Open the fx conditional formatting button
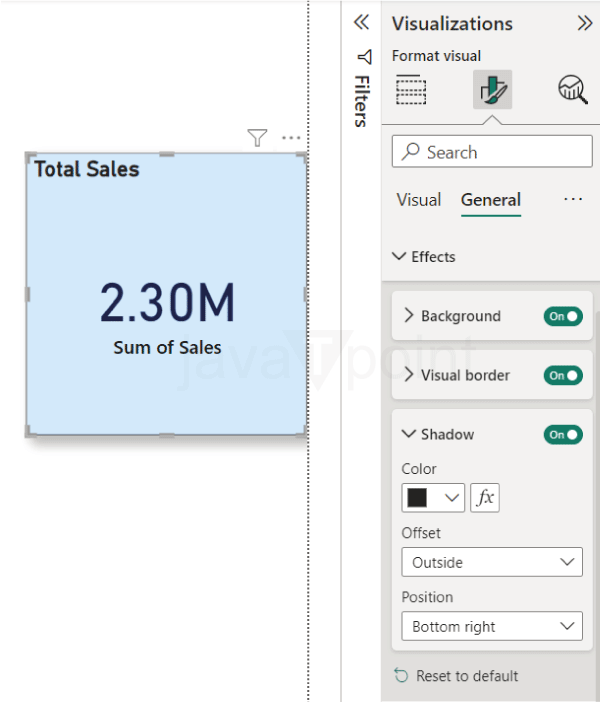The image size is (600, 702). point(485,497)
